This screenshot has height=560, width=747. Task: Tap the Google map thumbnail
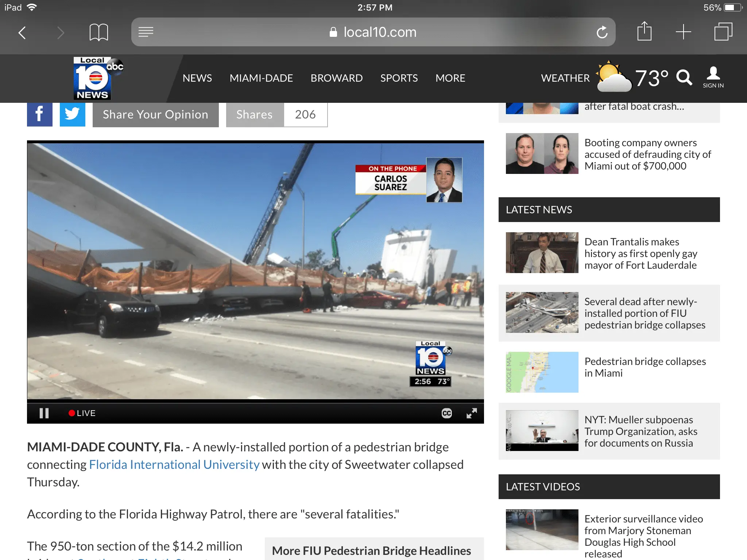542,372
